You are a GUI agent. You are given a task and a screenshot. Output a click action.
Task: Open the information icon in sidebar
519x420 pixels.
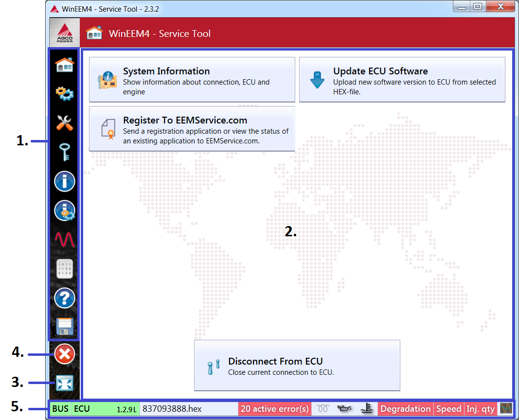click(64, 181)
